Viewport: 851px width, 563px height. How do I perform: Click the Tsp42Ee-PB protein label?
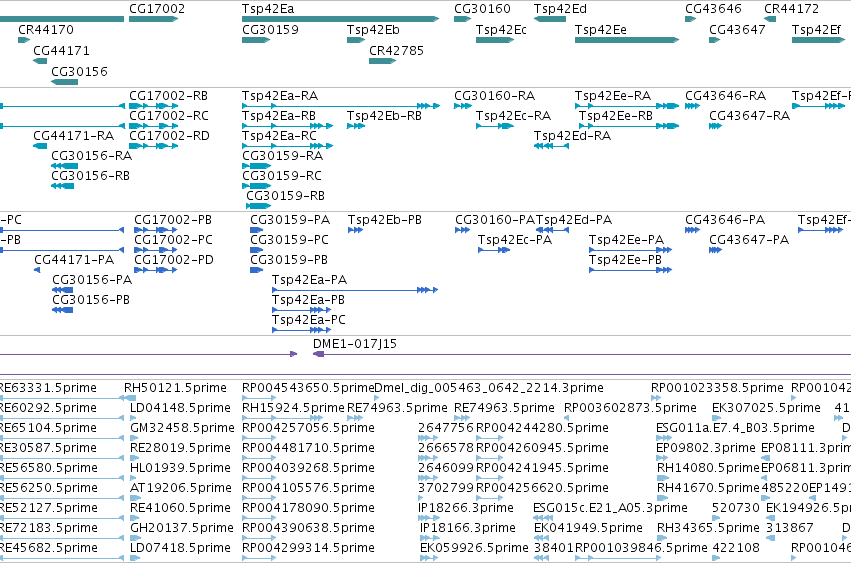pos(625,260)
